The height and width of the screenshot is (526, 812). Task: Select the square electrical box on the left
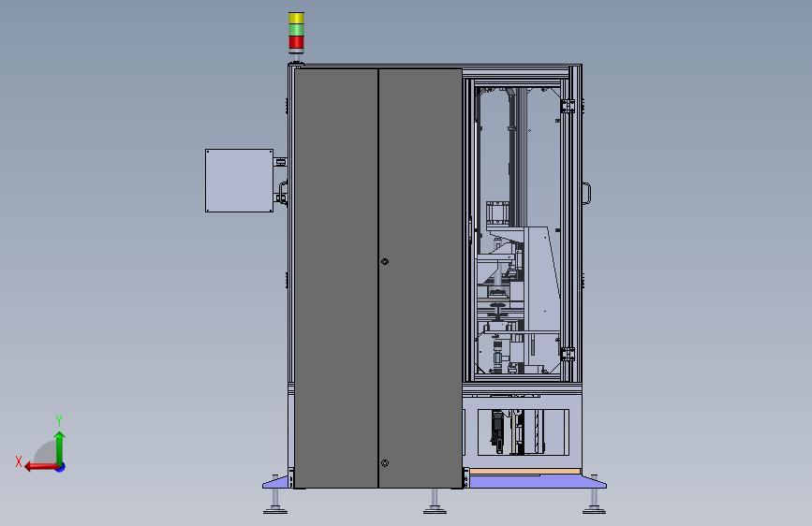coord(239,181)
